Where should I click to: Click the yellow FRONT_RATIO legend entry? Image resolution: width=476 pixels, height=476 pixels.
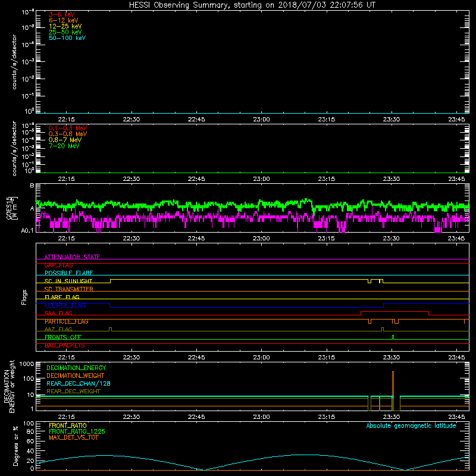pos(68,426)
